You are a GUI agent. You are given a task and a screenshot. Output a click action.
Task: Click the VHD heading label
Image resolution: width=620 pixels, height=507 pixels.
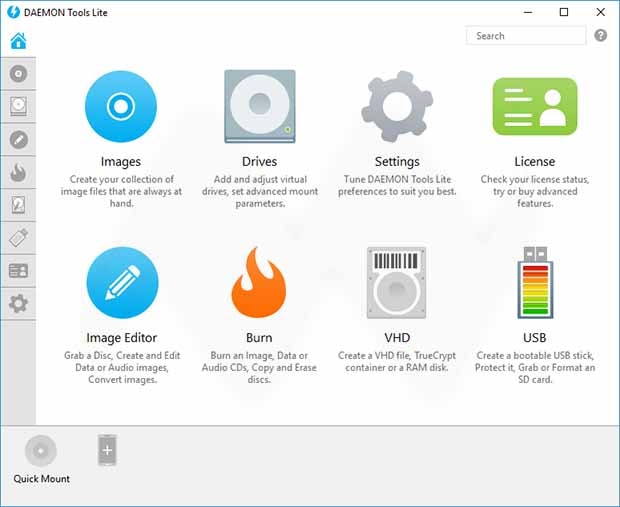pyautogui.click(x=397, y=337)
